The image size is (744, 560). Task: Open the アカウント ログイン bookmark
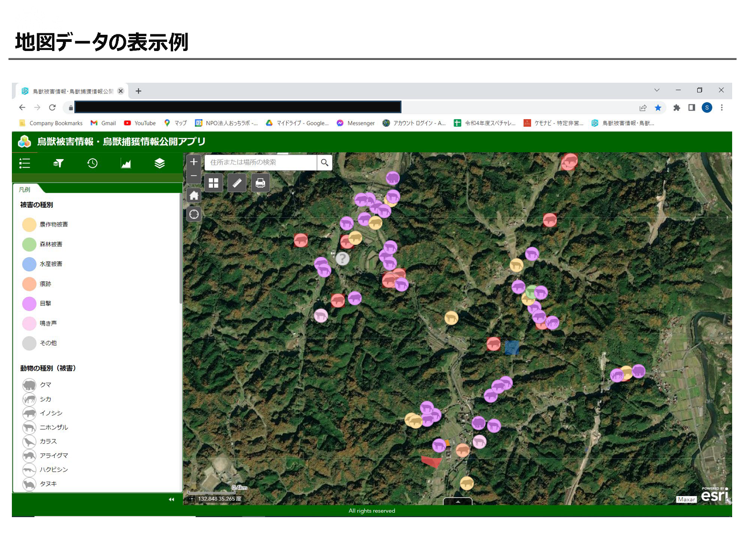[x=414, y=123]
